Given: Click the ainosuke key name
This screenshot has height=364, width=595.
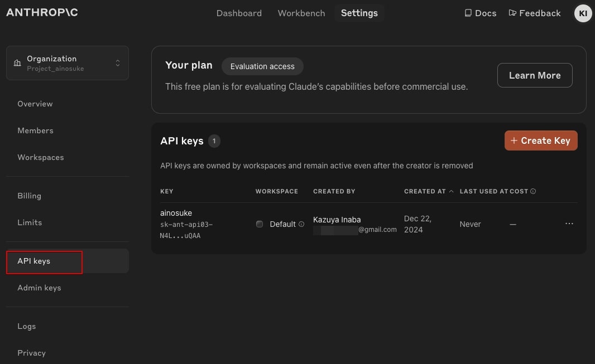Looking at the screenshot, I should tap(176, 213).
